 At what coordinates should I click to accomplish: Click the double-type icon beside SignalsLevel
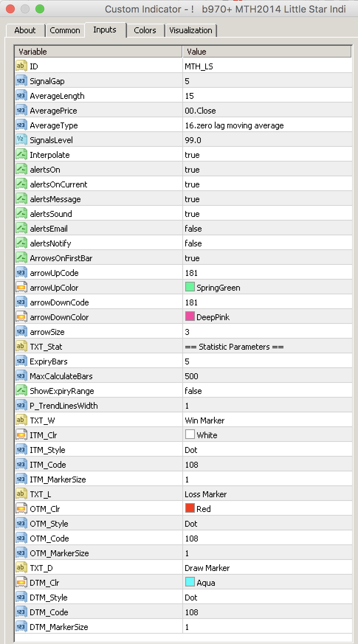[x=21, y=140]
